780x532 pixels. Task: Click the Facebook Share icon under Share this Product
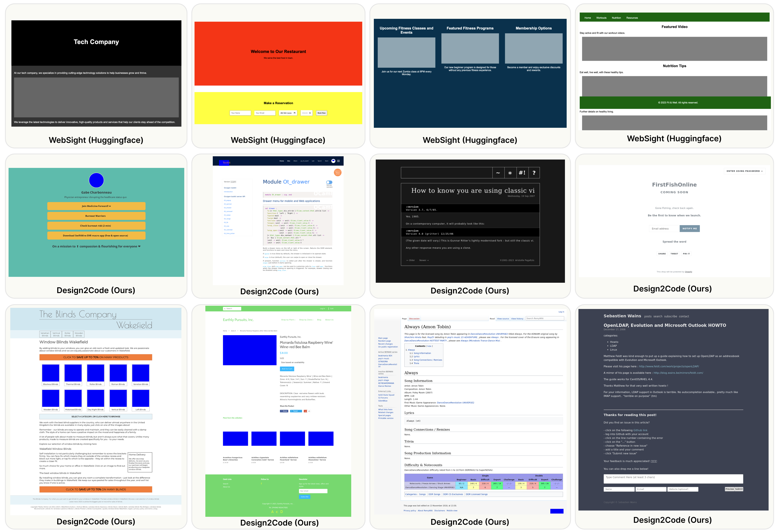coord(284,411)
